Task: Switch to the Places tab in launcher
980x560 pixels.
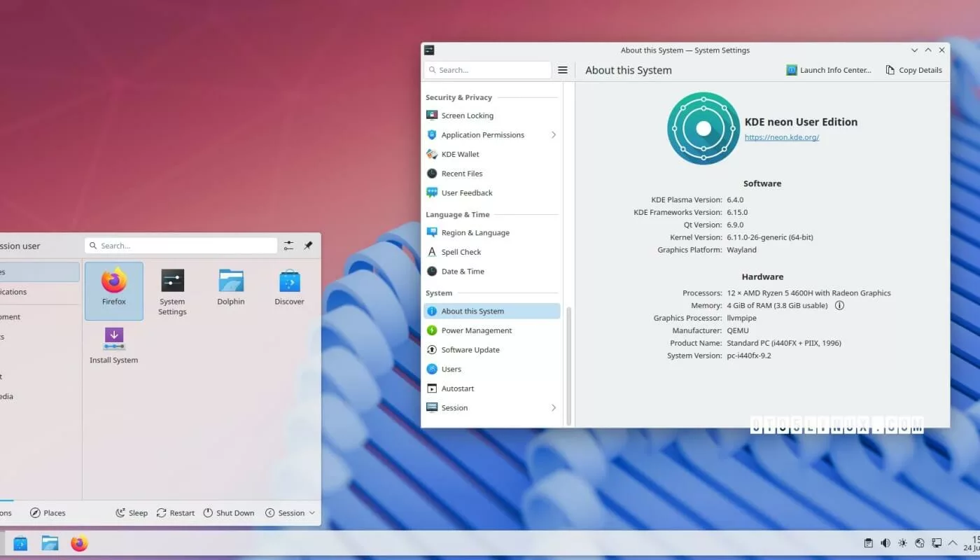Action: click(x=48, y=513)
